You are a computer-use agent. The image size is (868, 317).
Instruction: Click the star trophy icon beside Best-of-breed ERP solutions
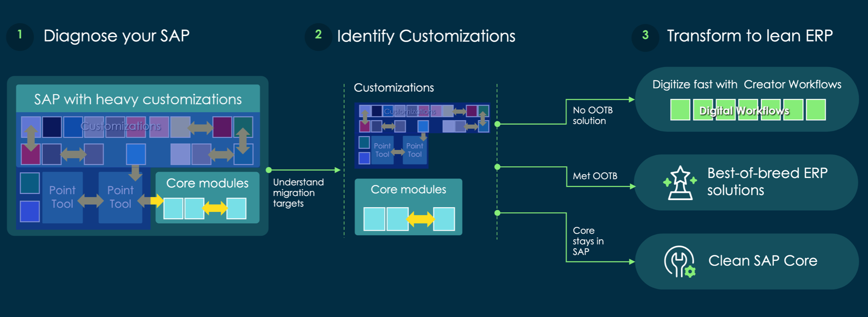[680, 183]
